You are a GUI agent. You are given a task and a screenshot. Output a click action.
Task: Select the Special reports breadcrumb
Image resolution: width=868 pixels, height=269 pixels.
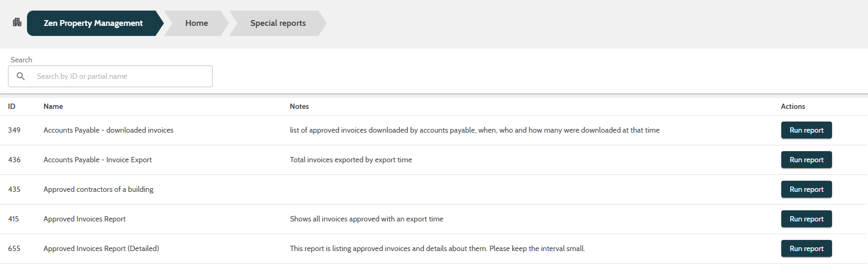coord(278,23)
